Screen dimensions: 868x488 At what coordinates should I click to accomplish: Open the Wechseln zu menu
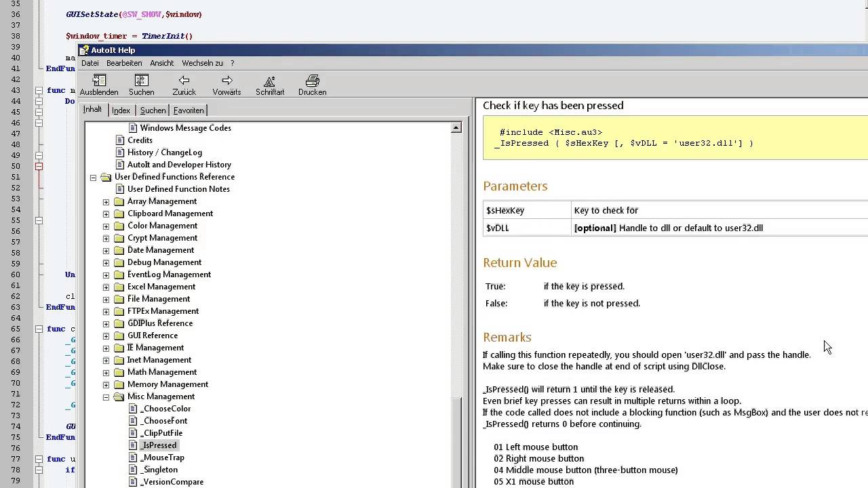click(202, 63)
